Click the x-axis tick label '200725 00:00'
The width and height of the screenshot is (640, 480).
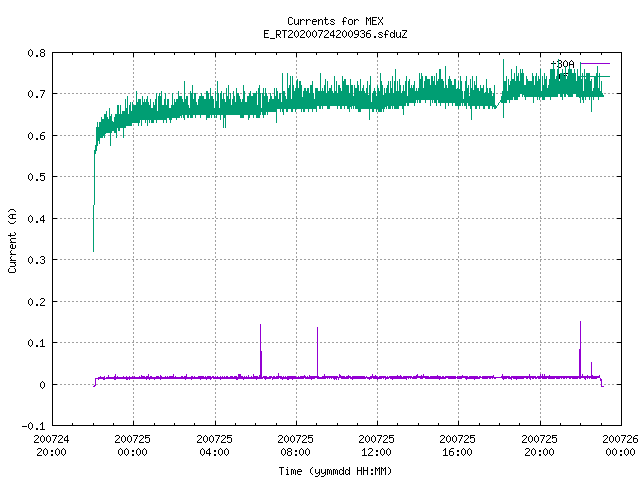pyautogui.click(x=133, y=446)
